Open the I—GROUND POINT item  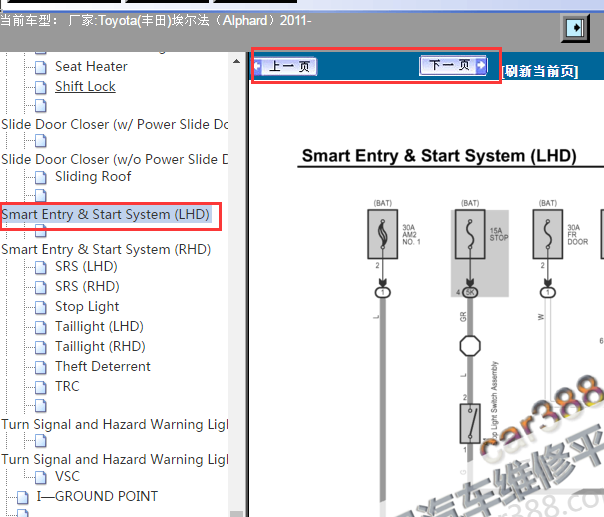point(97,496)
